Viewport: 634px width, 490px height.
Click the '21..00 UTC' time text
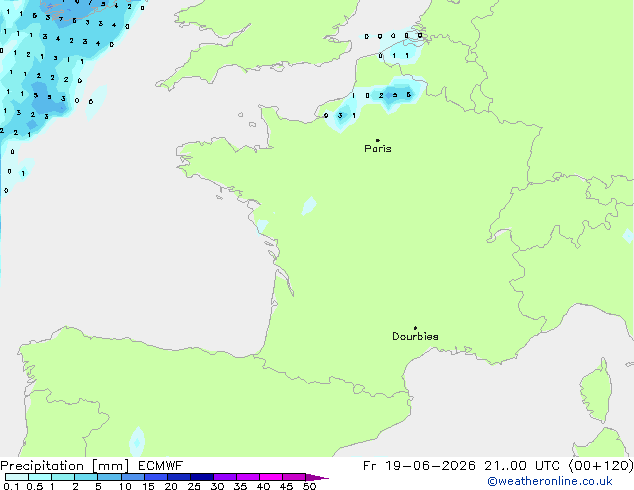pyautogui.click(x=522, y=466)
